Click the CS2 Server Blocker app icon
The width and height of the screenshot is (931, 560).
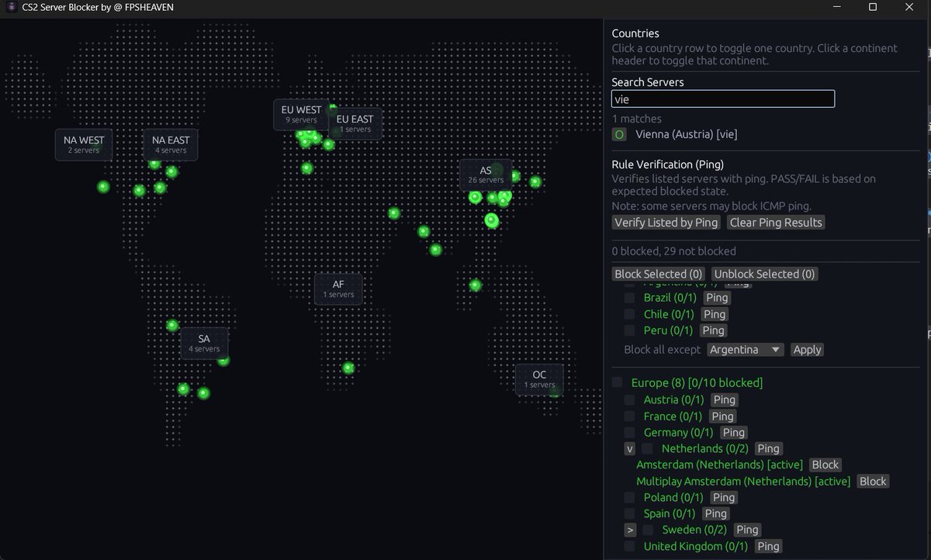(12, 7)
